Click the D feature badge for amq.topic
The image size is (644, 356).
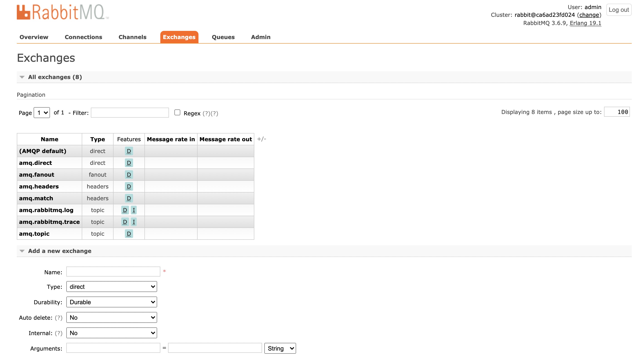[129, 234]
